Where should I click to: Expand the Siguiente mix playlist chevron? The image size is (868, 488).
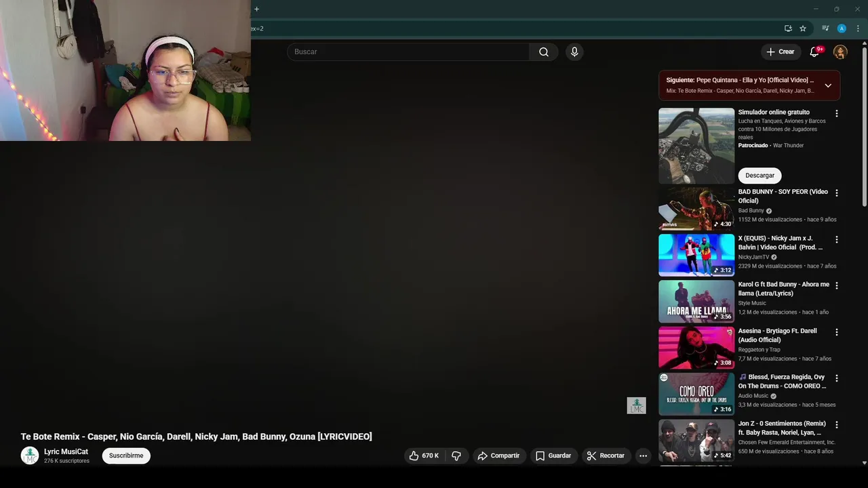pos(828,85)
